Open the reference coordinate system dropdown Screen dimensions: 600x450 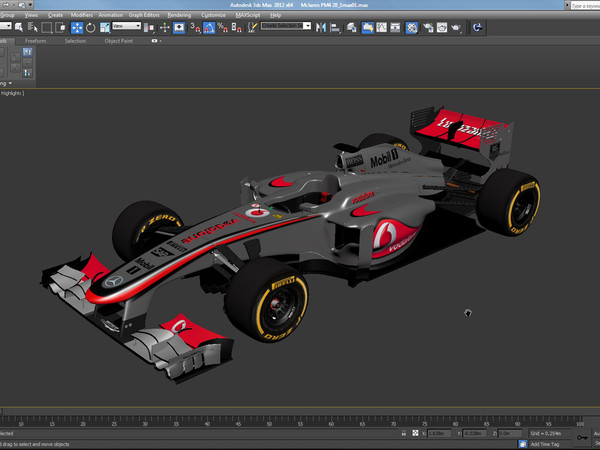pyautogui.click(x=127, y=26)
